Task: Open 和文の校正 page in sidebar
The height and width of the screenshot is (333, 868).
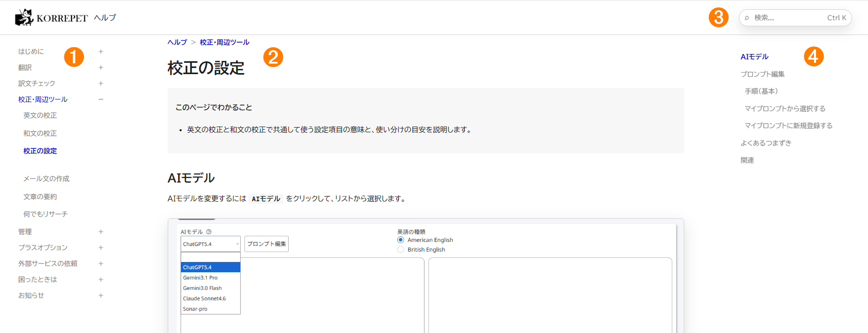Action: pos(40,133)
